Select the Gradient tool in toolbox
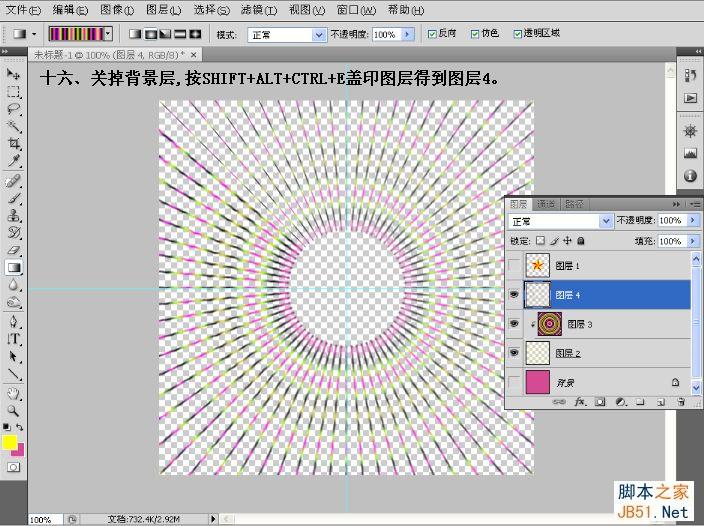 tap(13, 267)
